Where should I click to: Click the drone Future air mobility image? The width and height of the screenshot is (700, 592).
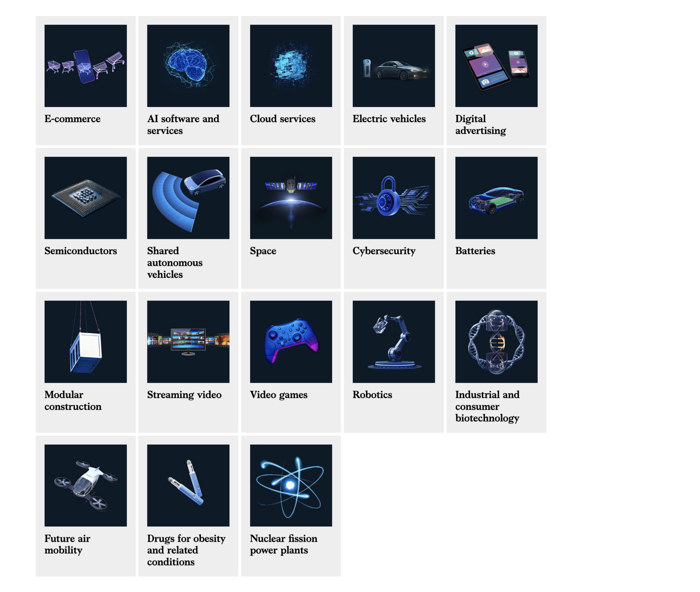[85, 485]
